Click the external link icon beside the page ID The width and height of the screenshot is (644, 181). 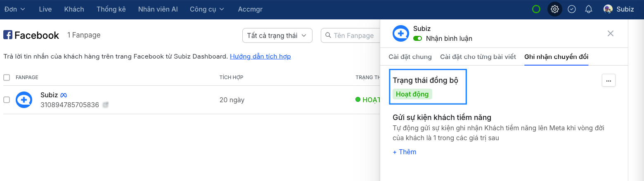(106, 105)
